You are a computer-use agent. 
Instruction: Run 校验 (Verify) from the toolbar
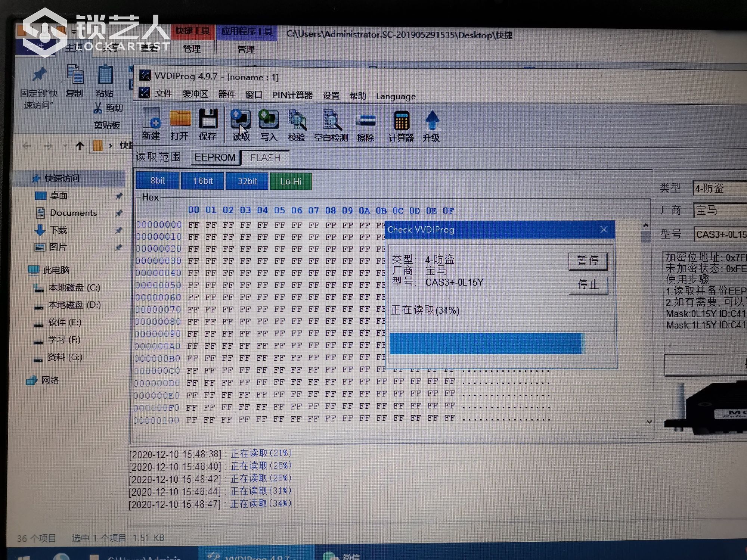[x=297, y=126]
